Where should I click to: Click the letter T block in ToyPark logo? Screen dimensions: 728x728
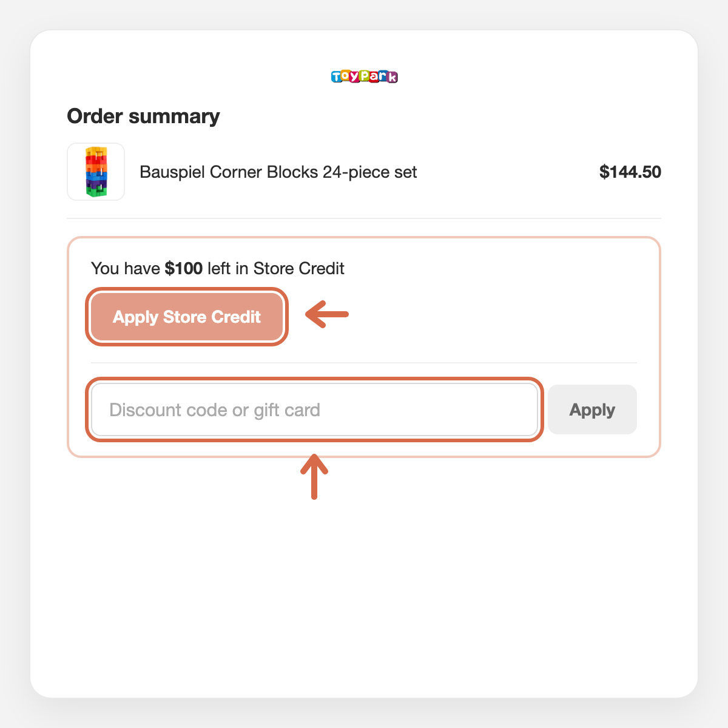tap(337, 77)
